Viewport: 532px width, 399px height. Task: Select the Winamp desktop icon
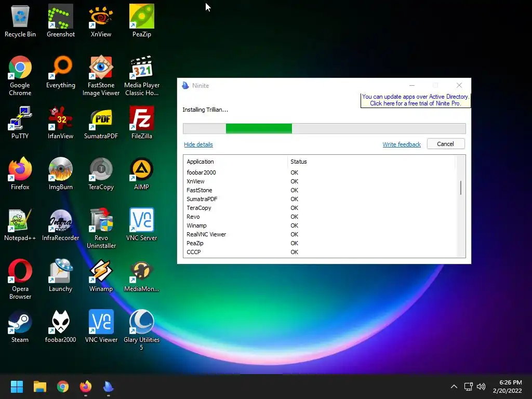[x=101, y=275]
